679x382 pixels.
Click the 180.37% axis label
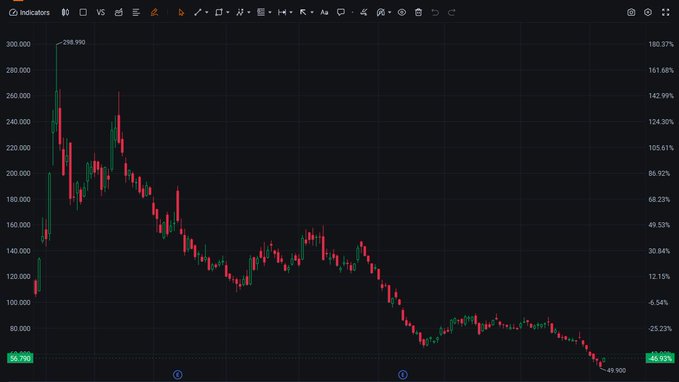click(661, 44)
